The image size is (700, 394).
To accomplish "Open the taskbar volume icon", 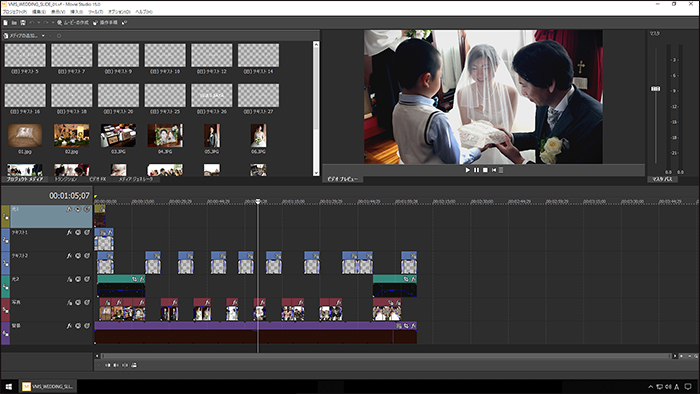I will [668, 387].
